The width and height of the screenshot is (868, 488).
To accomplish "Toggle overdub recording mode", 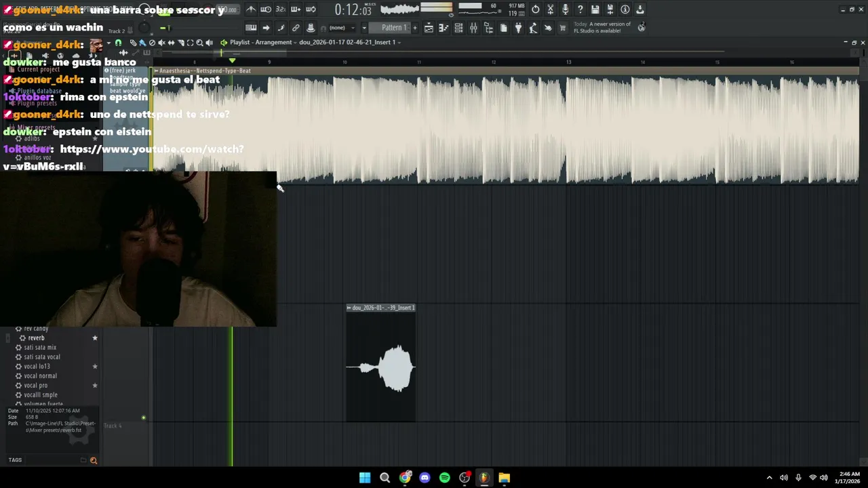I will click(295, 9).
